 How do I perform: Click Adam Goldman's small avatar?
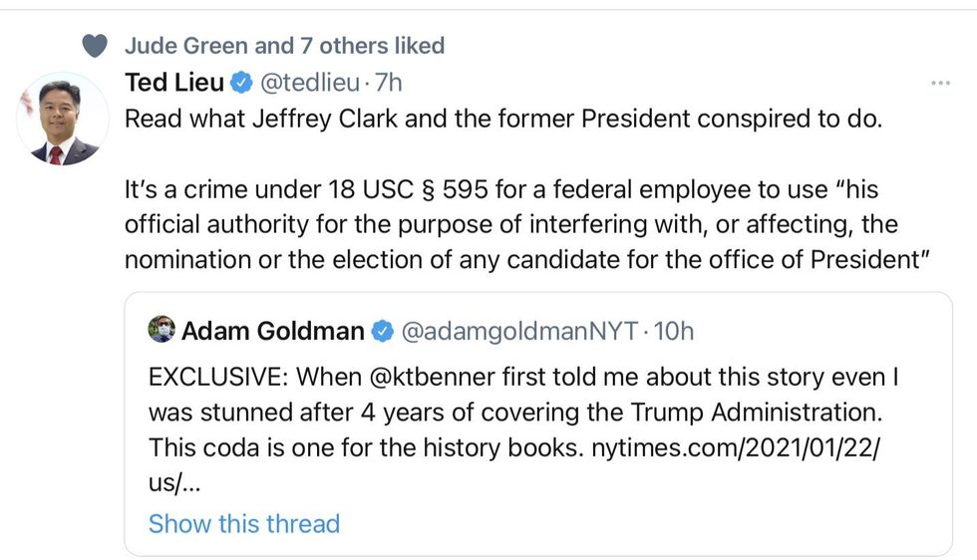click(x=162, y=330)
